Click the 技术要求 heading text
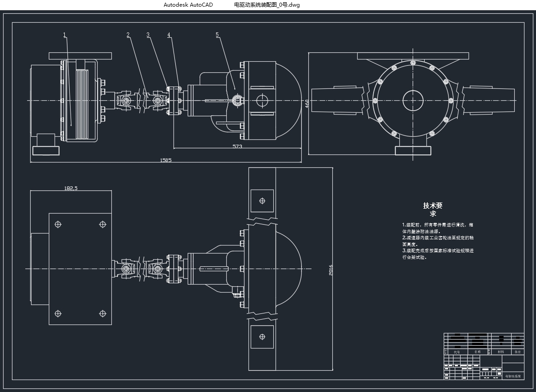 pos(433,209)
